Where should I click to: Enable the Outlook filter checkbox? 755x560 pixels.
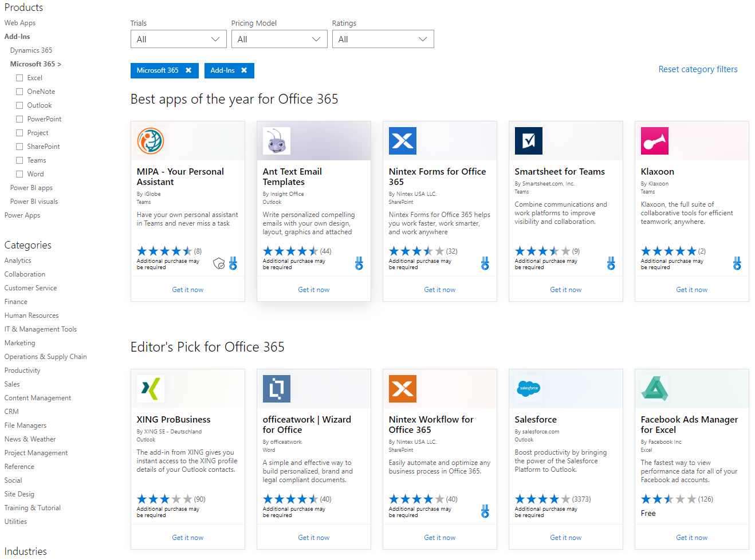point(19,105)
